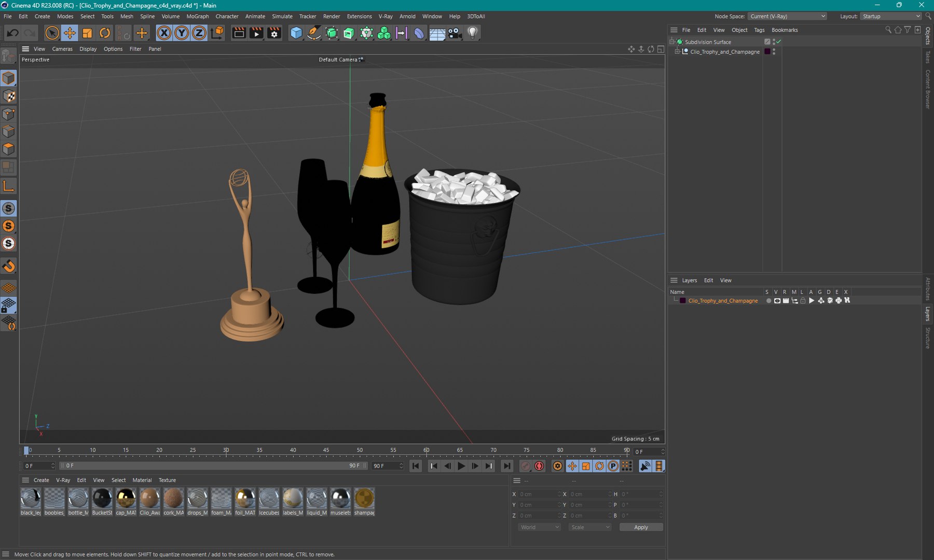
Task: Toggle layer render clapper icon
Action: point(786,301)
